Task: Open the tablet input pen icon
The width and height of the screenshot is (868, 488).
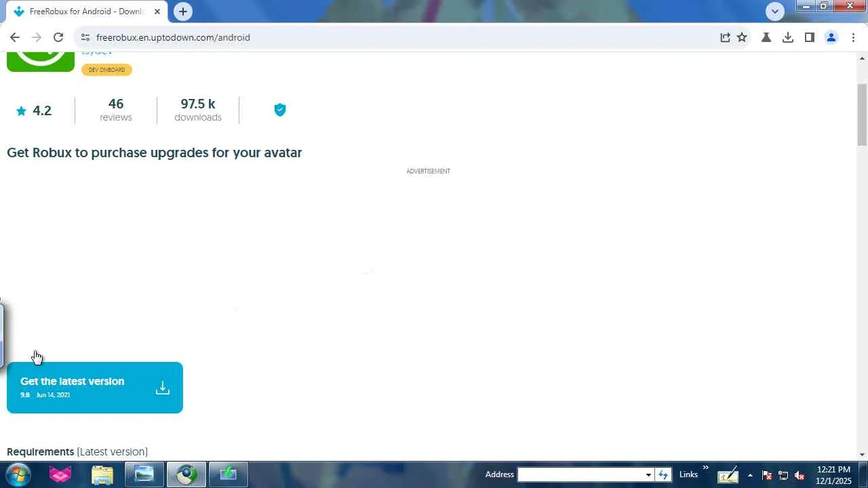Action: (x=728, y=474)
